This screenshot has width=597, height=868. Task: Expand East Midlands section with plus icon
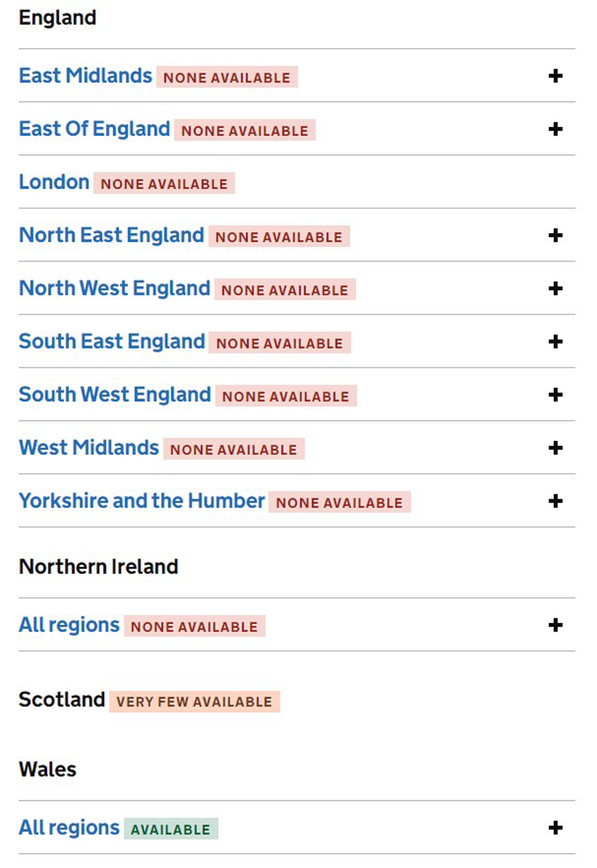tap(556, 76)
